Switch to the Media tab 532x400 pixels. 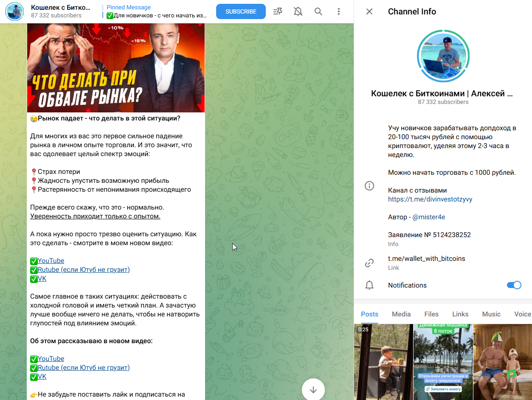pyautogui.click(x=401, y=314)
